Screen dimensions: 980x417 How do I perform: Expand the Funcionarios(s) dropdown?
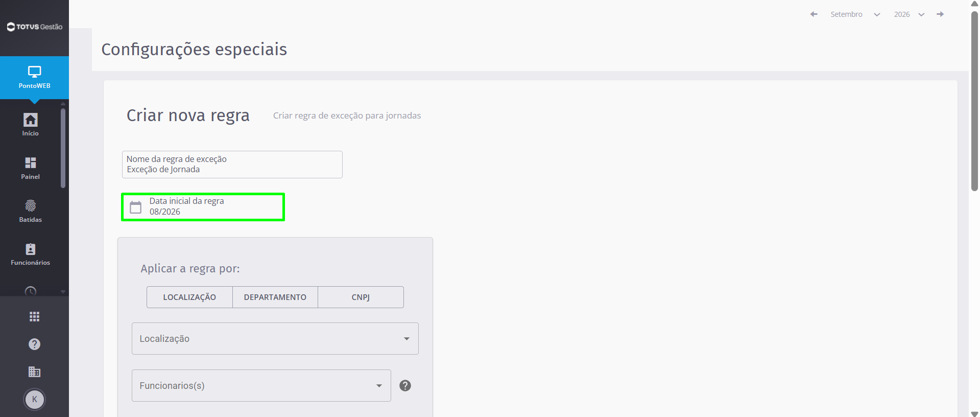261,385
